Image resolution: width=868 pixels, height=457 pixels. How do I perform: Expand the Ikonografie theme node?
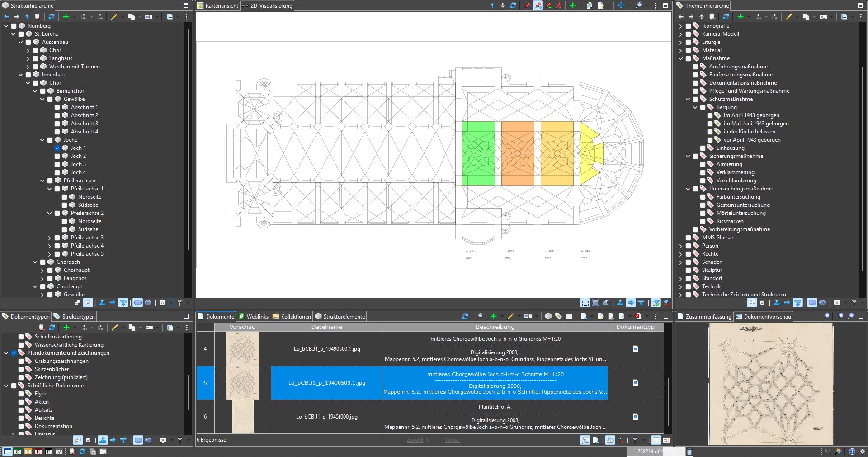click(x=681, y=26)
